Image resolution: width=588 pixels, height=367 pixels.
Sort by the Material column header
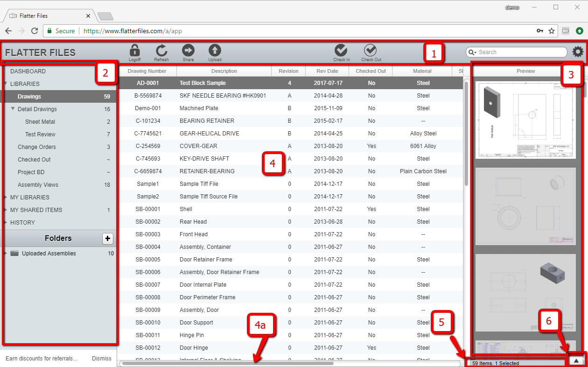422,71
